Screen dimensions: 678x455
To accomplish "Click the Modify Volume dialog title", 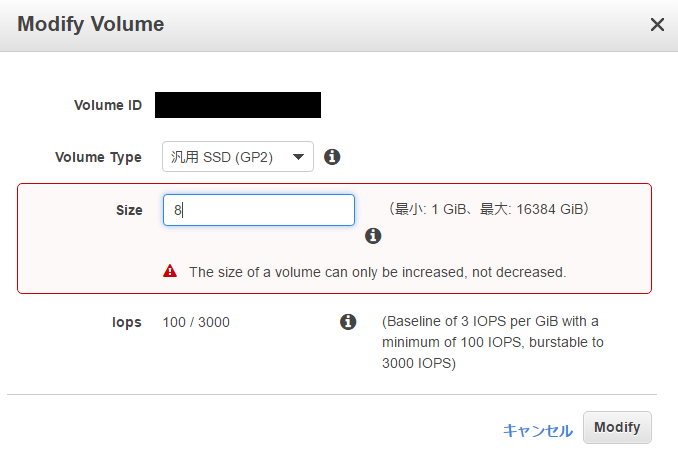I will point(91,24).
